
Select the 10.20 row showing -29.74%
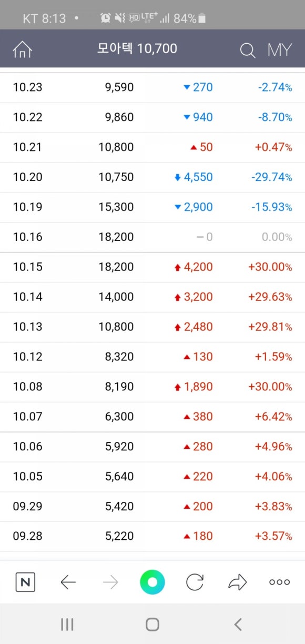tap(152, 177)
